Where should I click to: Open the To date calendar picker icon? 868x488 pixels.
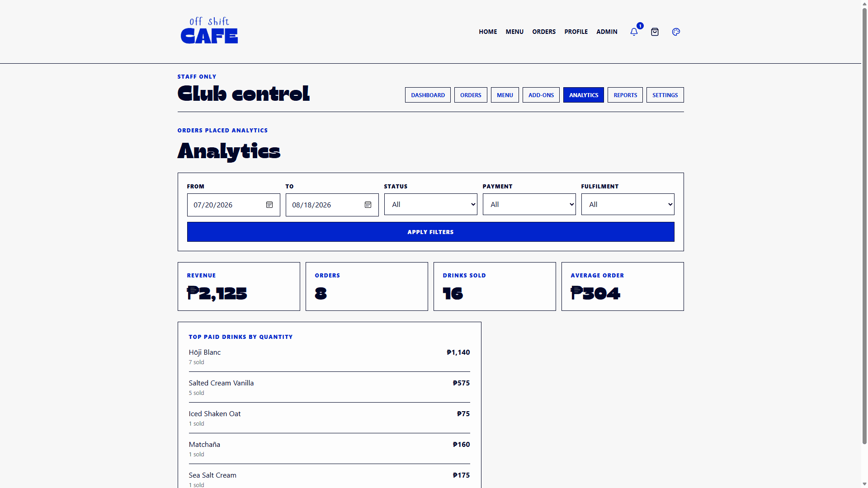tap(368, 205)
